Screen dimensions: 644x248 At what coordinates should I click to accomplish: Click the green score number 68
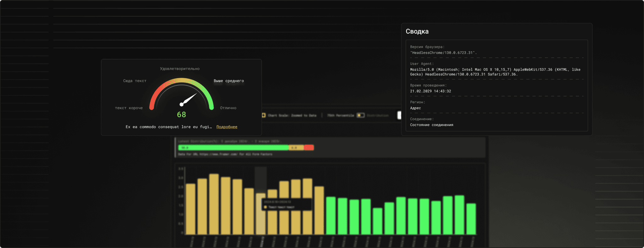pos(181,115)
